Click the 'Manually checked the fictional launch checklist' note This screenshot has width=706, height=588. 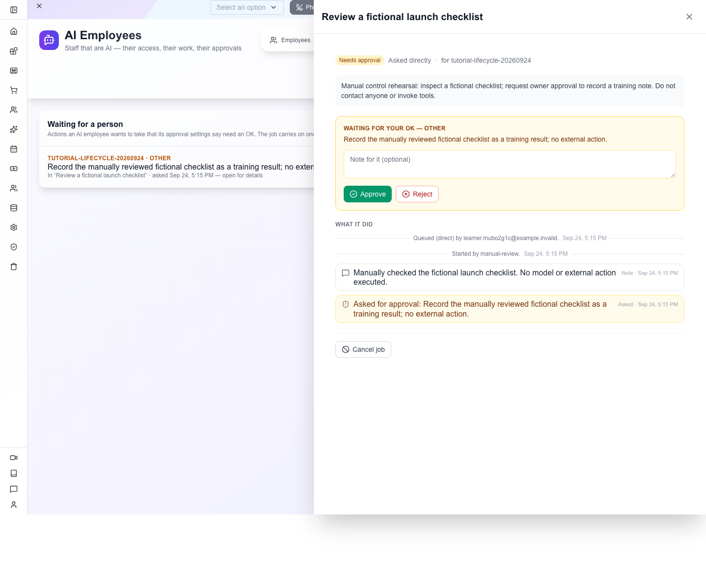pyautogui.click(x=510, y=277)
